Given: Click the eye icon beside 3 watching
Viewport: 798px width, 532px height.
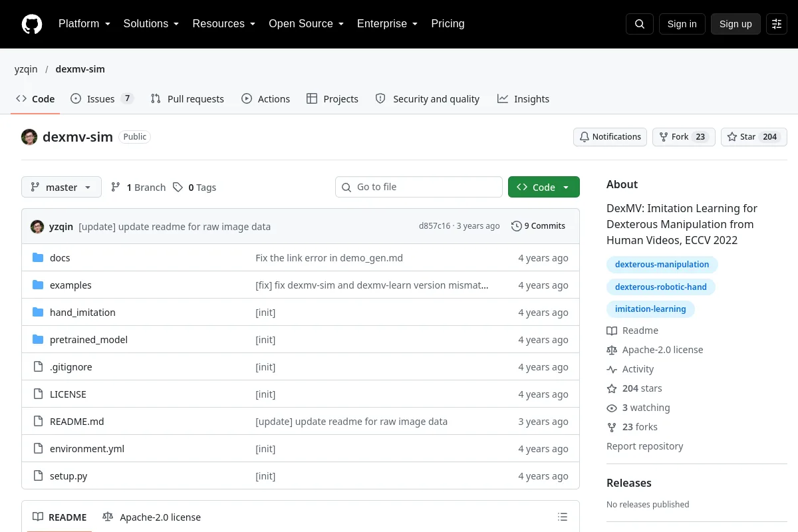Looking at the screenshot, I should point(612,408).
